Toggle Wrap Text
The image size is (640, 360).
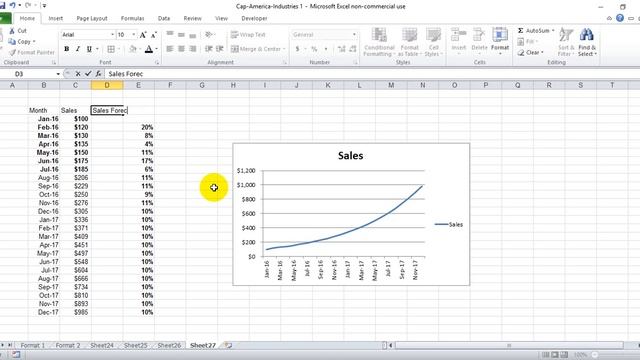(x=248, y=35)
